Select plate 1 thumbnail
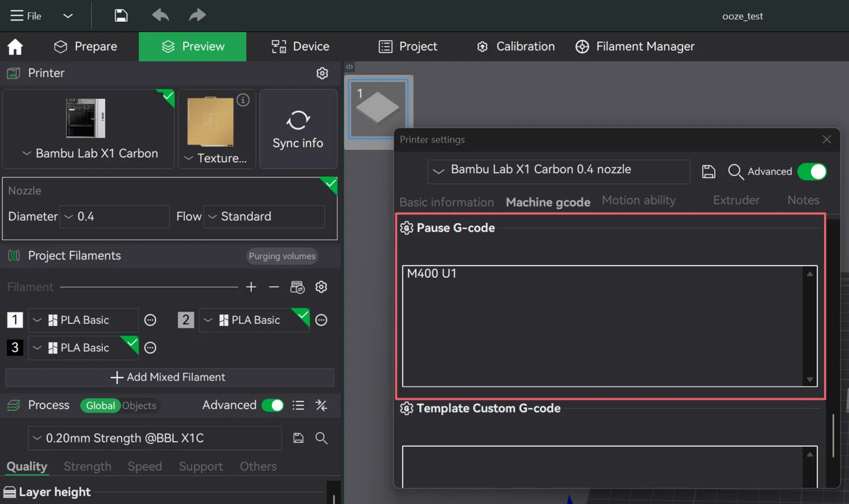The width and height of the screenshot is (849, 504). 378,108
